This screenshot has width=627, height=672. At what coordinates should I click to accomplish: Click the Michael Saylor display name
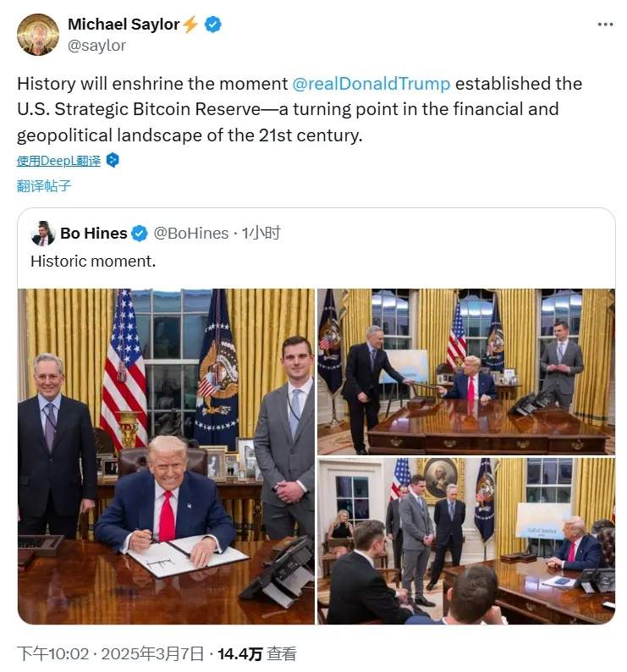(124, 25)
